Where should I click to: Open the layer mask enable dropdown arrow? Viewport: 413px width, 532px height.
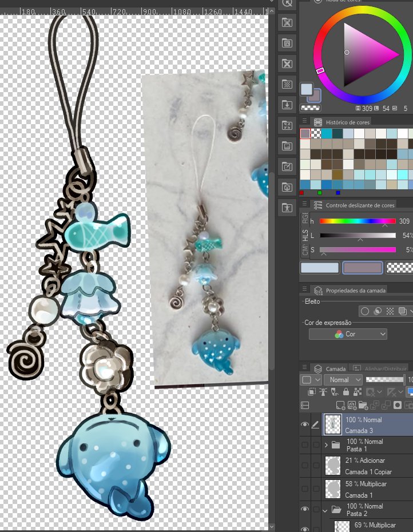[380, 392]
